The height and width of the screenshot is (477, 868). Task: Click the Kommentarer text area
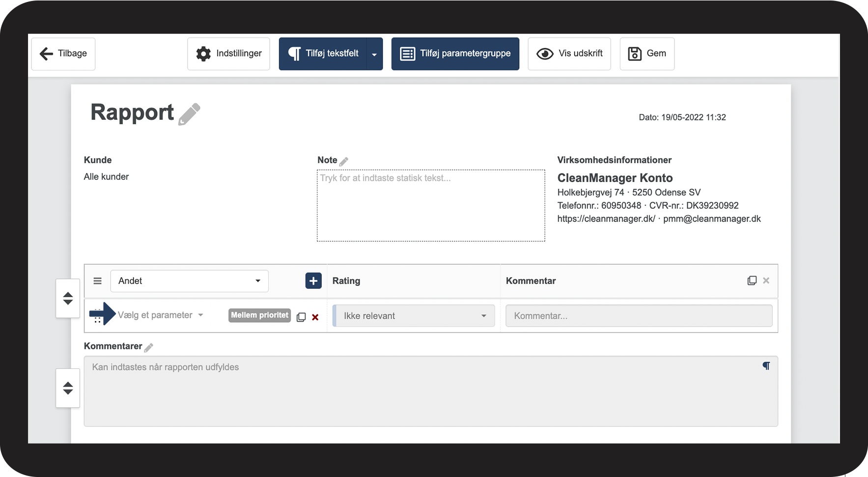431,391
